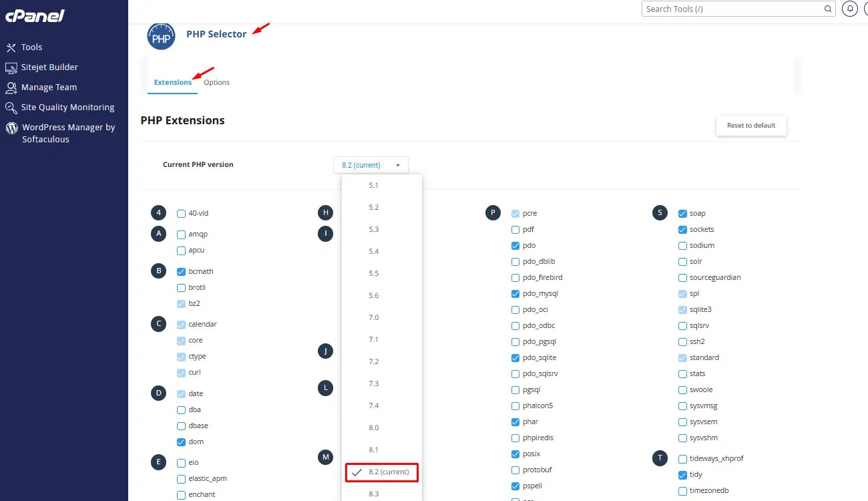This screenshot has height=501, width=868.
Task: Enable the pgsql extension checkbox
Action: (515, 390)
